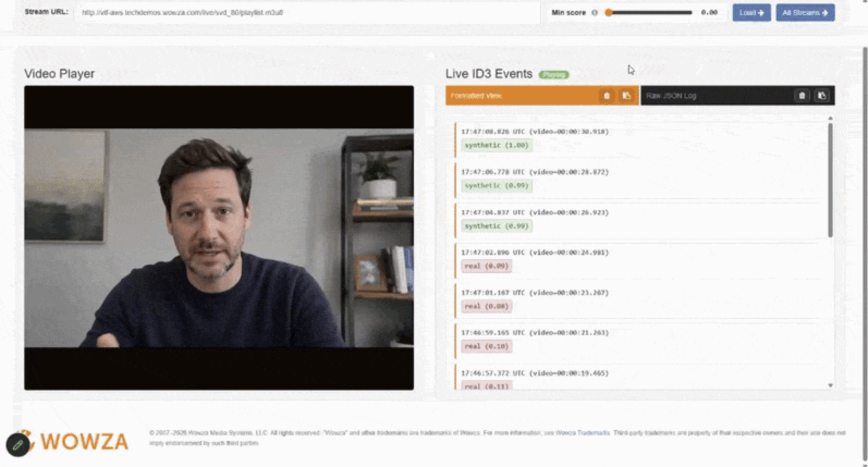Click the Live ID3 Events heading
This screenshot has height=467, width=868.
point(489,74)
